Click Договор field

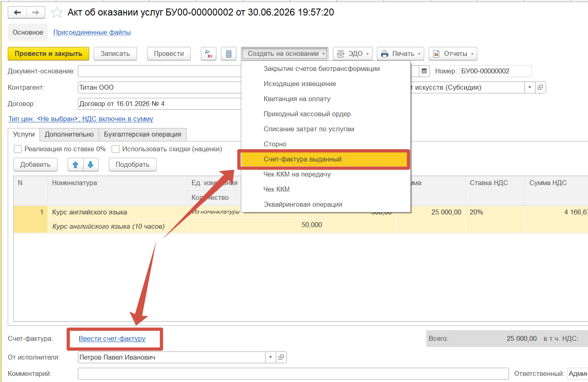[x=159, y=104]
